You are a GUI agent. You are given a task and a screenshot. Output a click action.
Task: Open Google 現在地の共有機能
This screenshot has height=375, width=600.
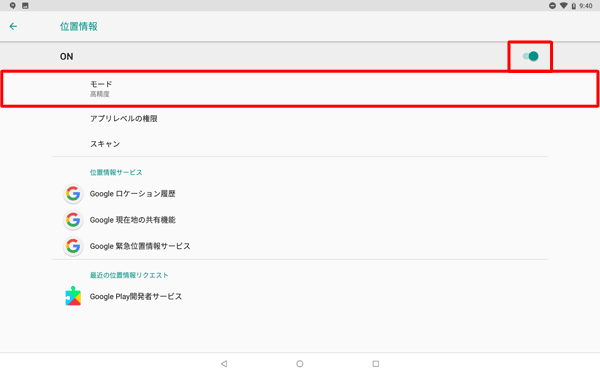click(x=300, y=220)
